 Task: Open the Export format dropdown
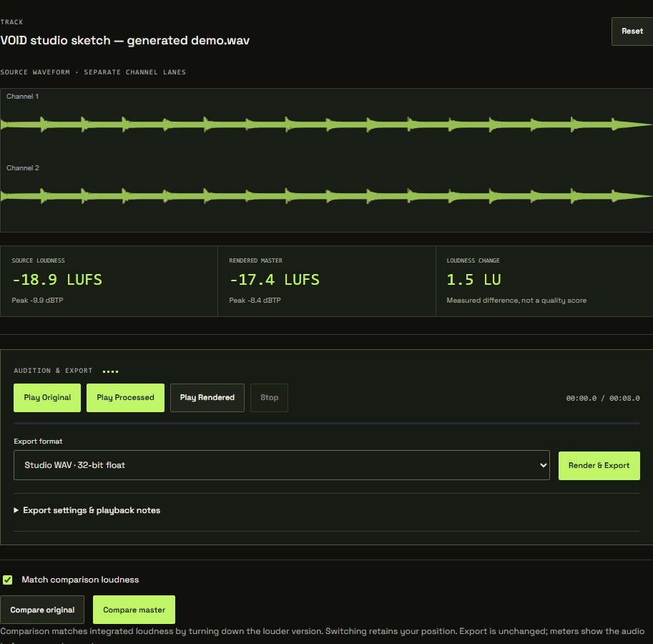coord(282,465)
